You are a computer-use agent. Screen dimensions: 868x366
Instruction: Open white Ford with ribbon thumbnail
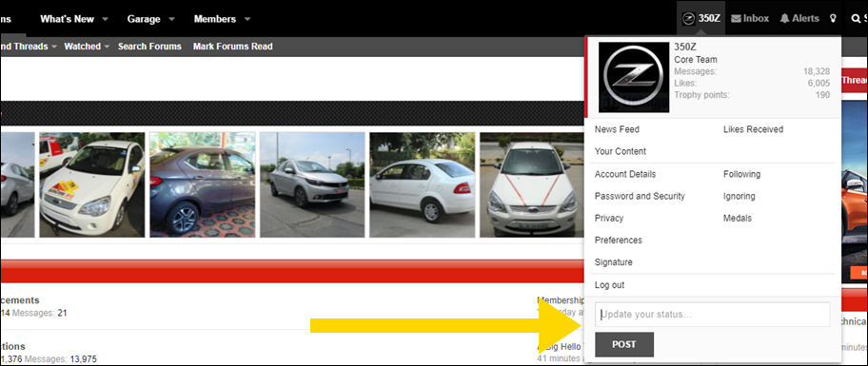pos(533,184)
